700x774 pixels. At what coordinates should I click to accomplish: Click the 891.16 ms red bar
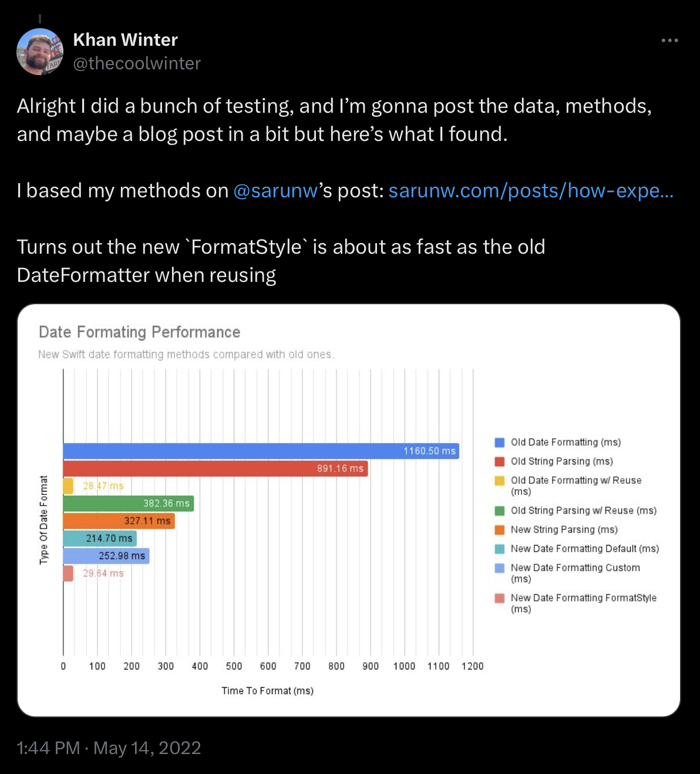pos(215,469)
